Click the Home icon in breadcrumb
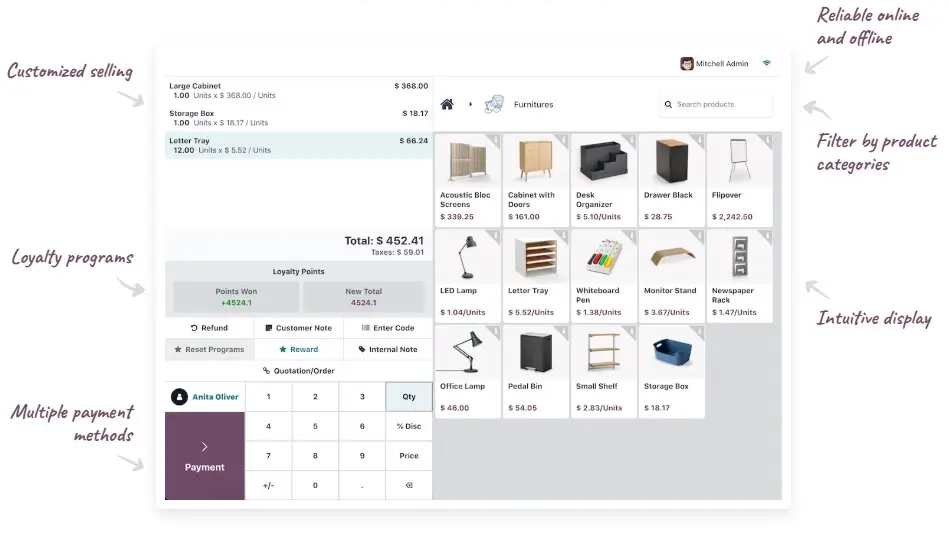The height and width of the screenshot is (550, 949). (447, 104)
